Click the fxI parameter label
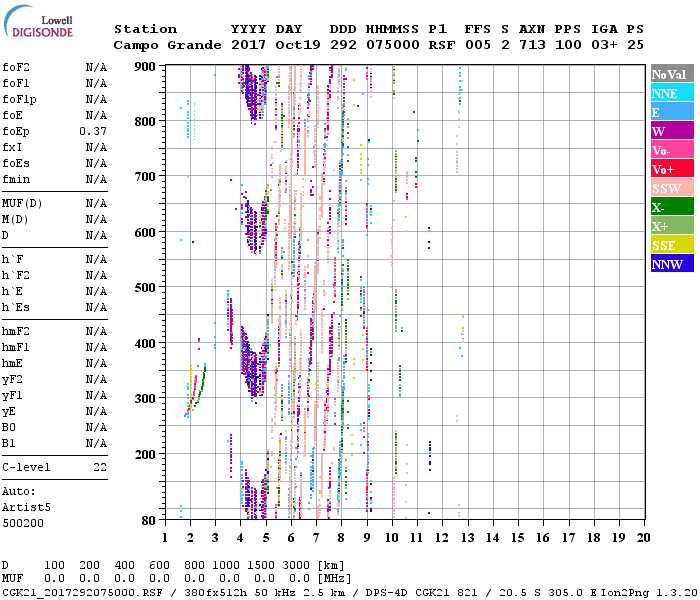Image resolution: width=700 pixels, height=600 pixels. point(12,147)
